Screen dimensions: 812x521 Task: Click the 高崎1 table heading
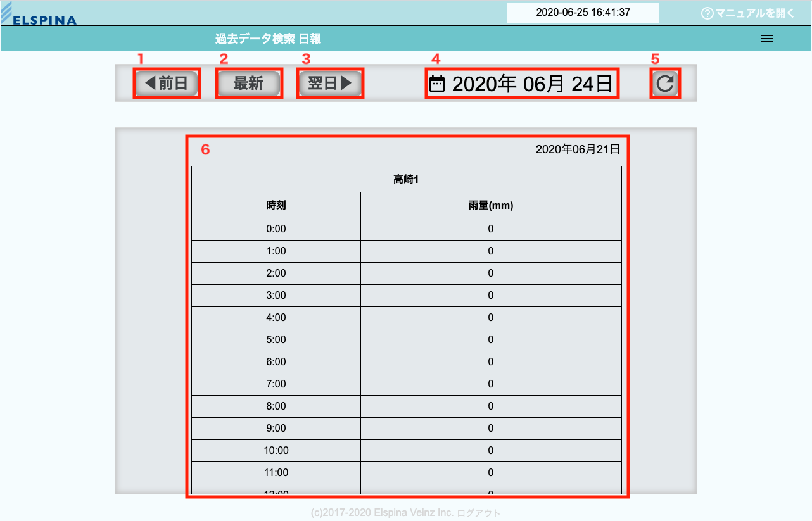tap(406, 179)
